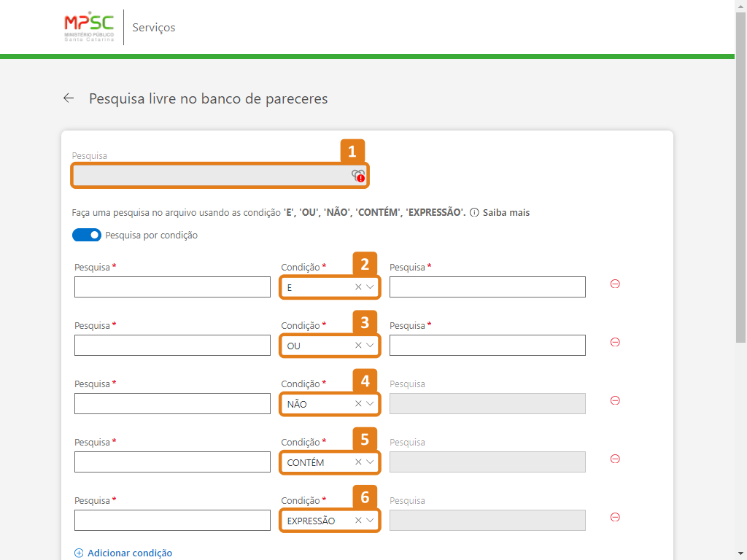This screenshot has width=747, height=560.
Task: Remove the 'E' condition row
Action: 615,284
